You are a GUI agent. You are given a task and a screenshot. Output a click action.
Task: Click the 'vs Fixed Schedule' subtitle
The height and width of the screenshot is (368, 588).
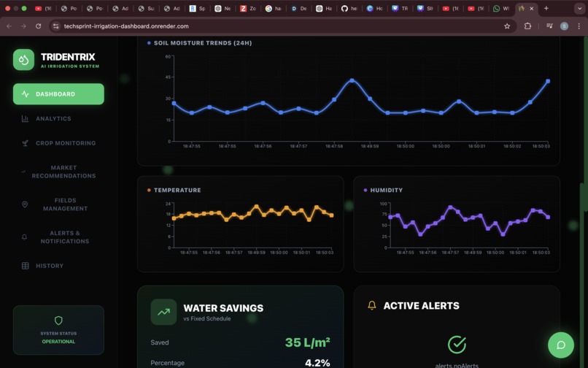[207, 318]
